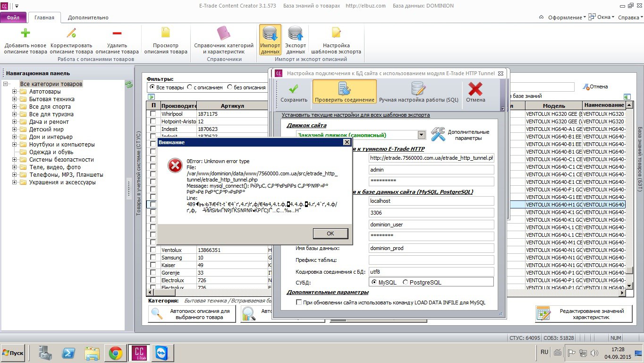The width and height of the screenshot is (644, 363).
Task: Close the Внимание error dialog
Action: pyautogui.click(x=347, y=142)
